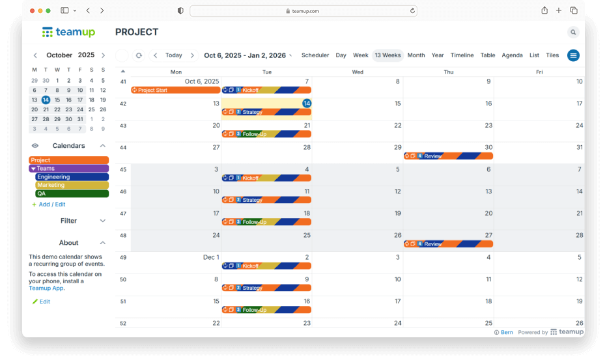Screen dimensions: 607x364
Task: Go back using Safari back arrow
Action: coord(89,10)
